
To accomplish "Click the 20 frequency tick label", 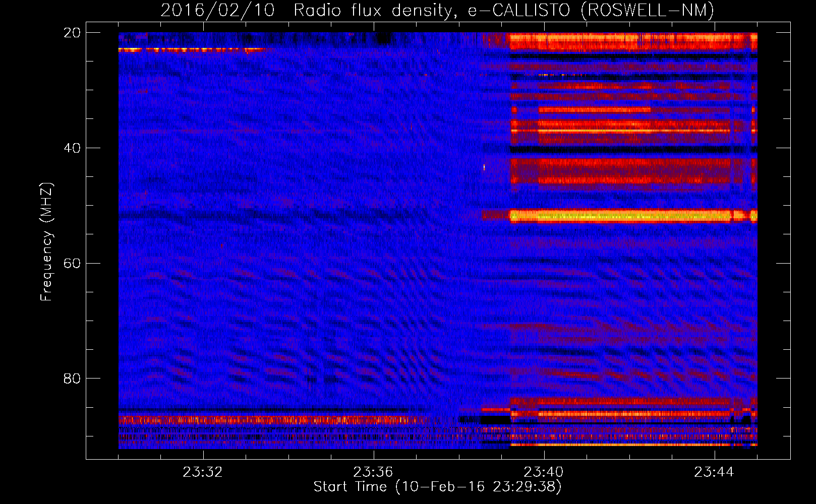I will (x=72, y=33).
